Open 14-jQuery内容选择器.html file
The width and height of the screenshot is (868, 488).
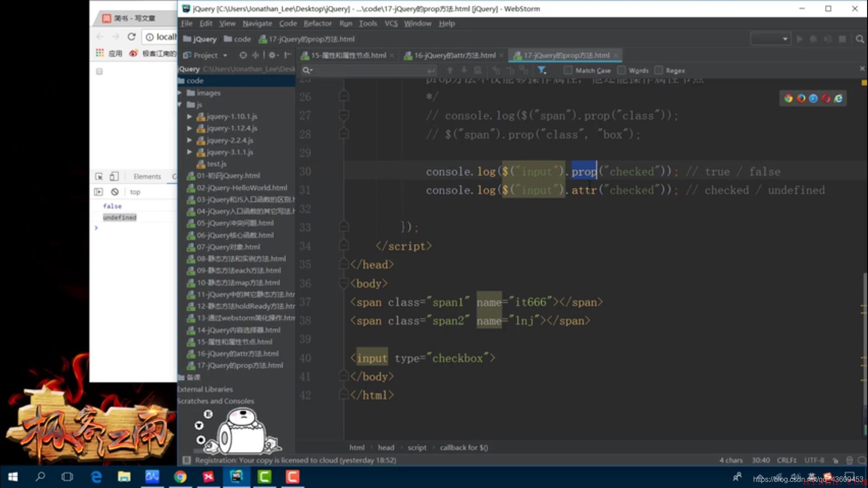pyautogui.click(x=234, y=330)
